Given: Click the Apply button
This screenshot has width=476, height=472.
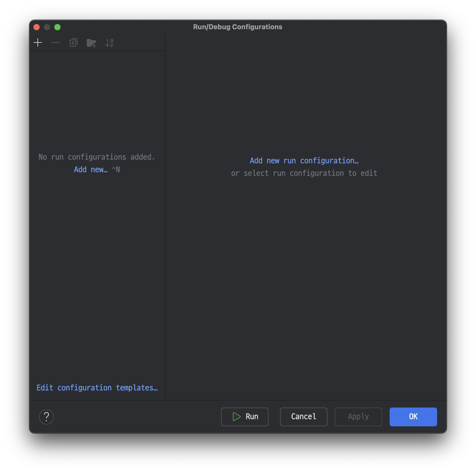Looking at the screenshot, I should [358, 417].
